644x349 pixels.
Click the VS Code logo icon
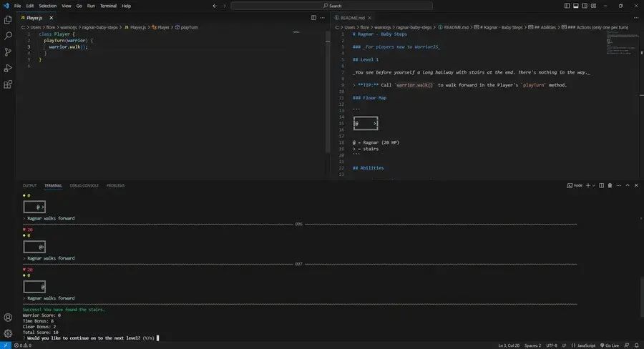6,6
